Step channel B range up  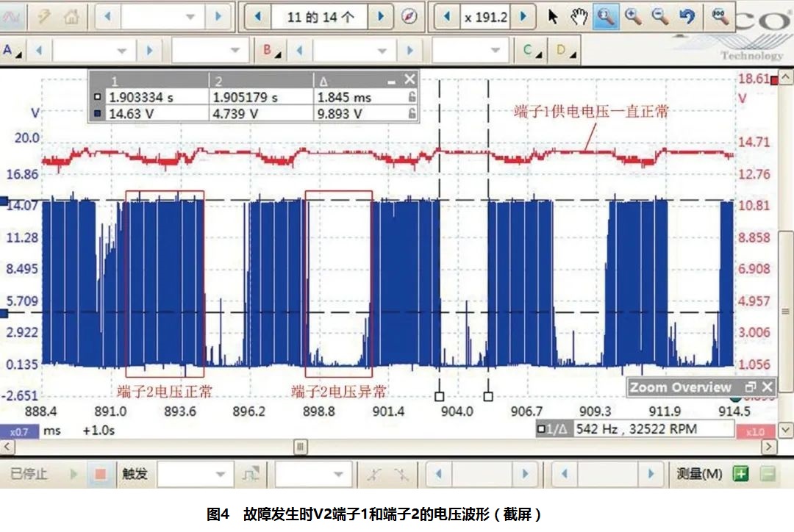tap(410, 51)
